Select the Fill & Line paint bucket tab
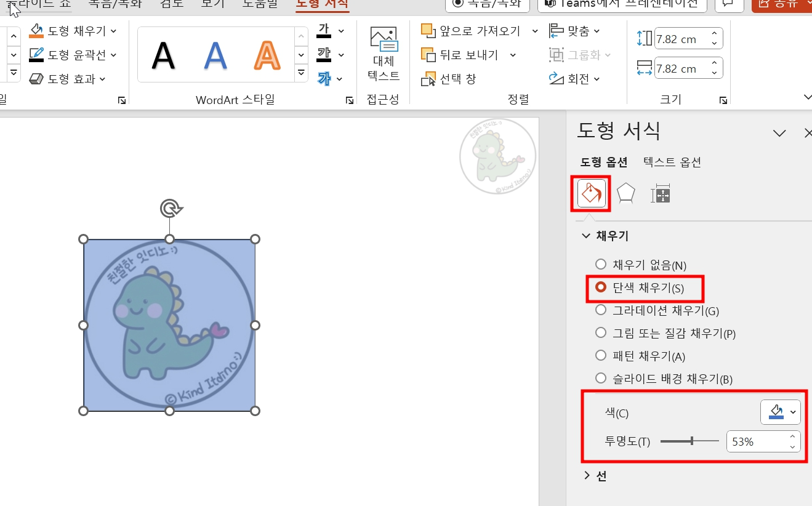The image size is (812, 506). click(x=592, y=195)
